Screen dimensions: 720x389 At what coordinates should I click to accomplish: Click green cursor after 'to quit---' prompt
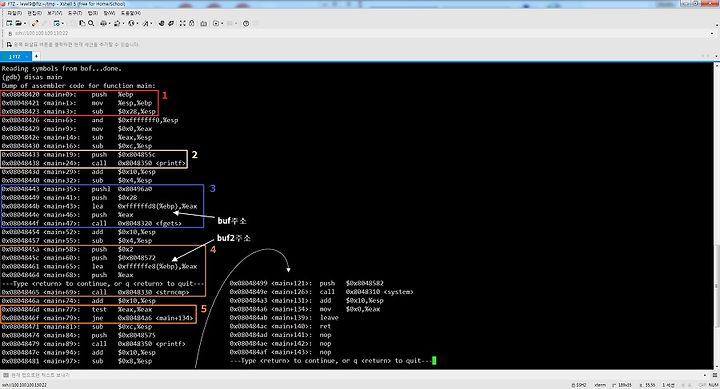(434, 361)
